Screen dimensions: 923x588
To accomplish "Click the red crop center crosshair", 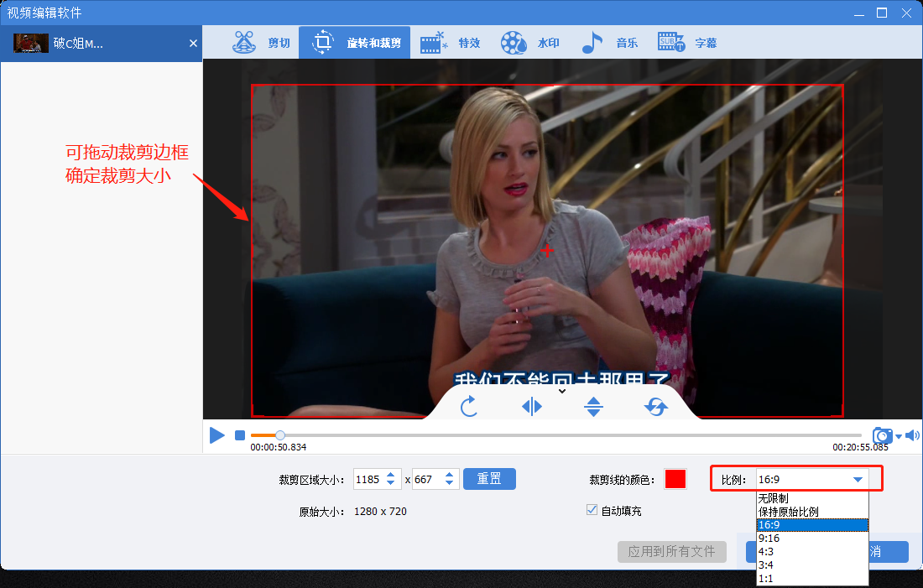I will pyautogui.click(x=547, y=251).
